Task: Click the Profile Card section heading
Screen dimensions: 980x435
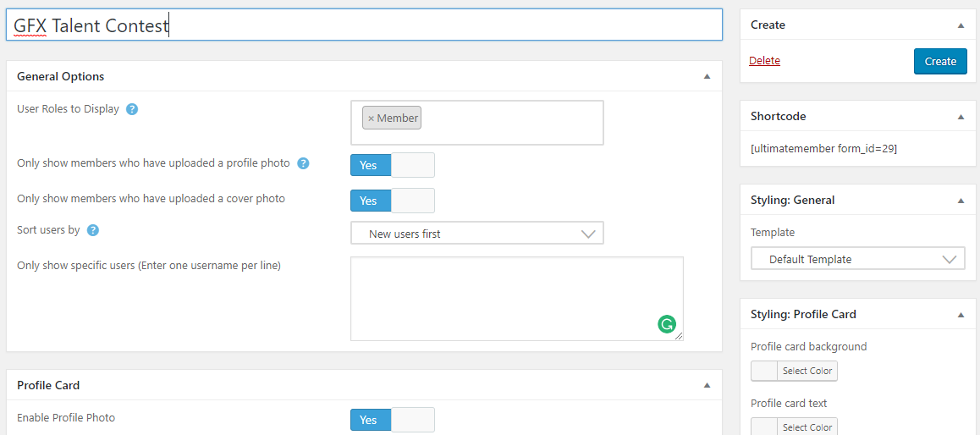Action: click(48, 386)
